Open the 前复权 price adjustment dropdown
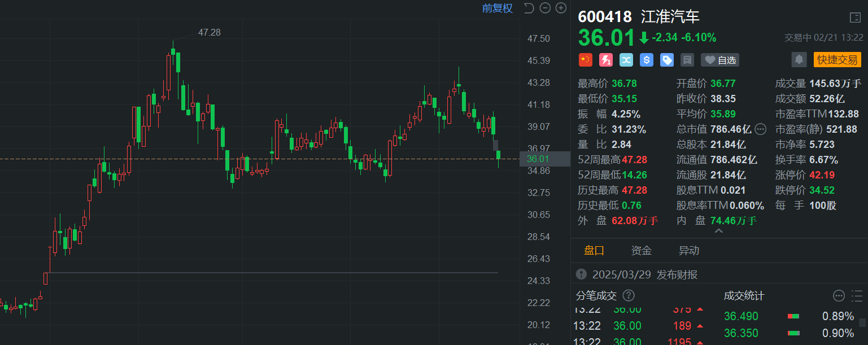868x345 pixels. click(497, 8)
